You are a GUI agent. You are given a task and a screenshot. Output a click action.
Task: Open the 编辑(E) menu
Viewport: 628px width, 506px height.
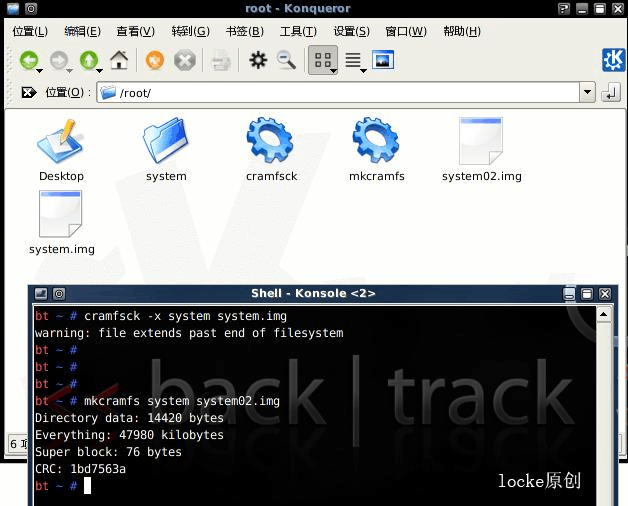pyautogui.click(x=82, y=31)
